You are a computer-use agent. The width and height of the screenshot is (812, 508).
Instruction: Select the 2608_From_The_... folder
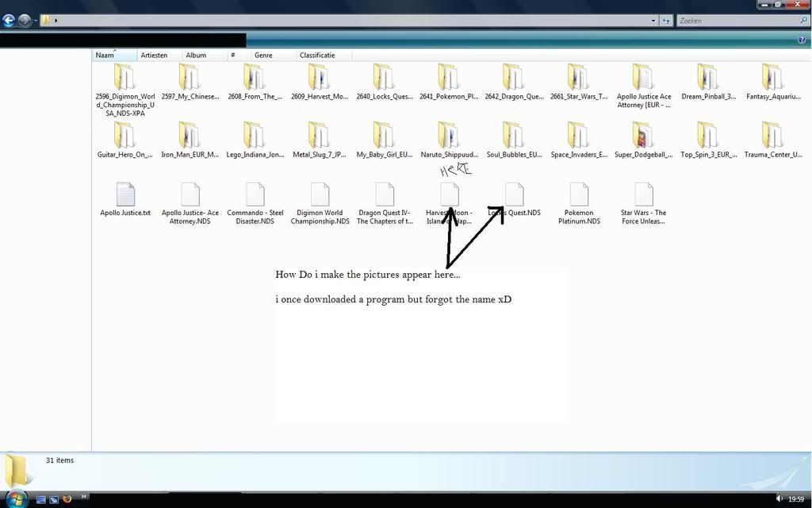pyautogui.click(x=255, y=82)
